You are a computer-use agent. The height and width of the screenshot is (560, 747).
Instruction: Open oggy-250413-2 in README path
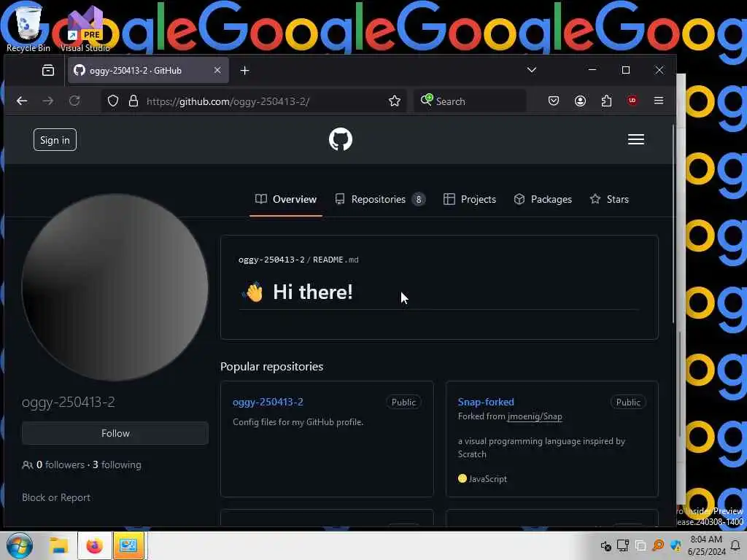271,260
